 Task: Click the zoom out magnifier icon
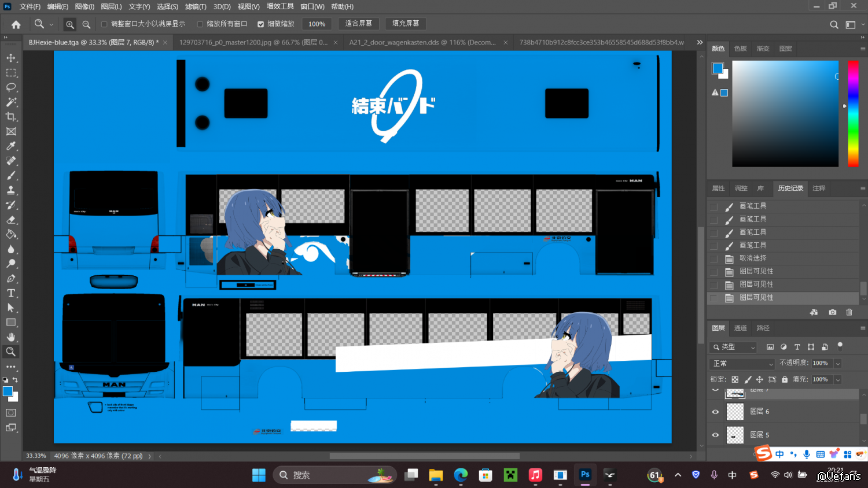coord(86,24)
